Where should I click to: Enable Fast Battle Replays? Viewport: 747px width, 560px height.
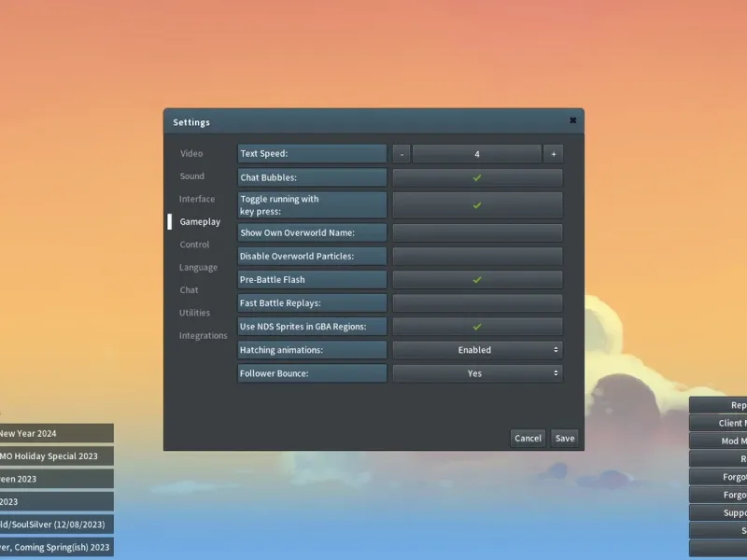pyautogui.click(x=477, y=302)
